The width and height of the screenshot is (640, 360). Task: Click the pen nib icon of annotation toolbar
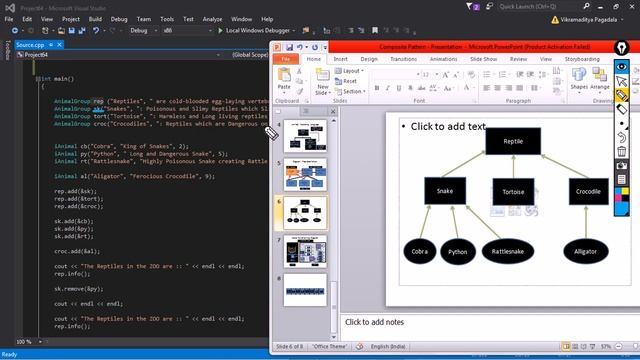click(621, 48)
